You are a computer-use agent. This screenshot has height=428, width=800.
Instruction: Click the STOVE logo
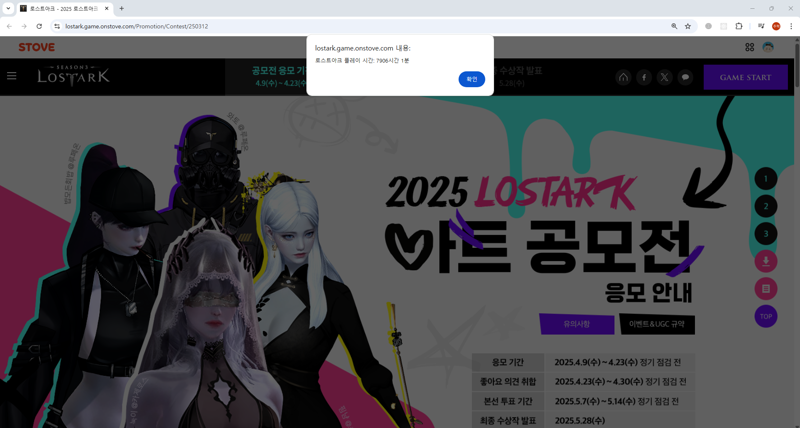tap(37, 47)
